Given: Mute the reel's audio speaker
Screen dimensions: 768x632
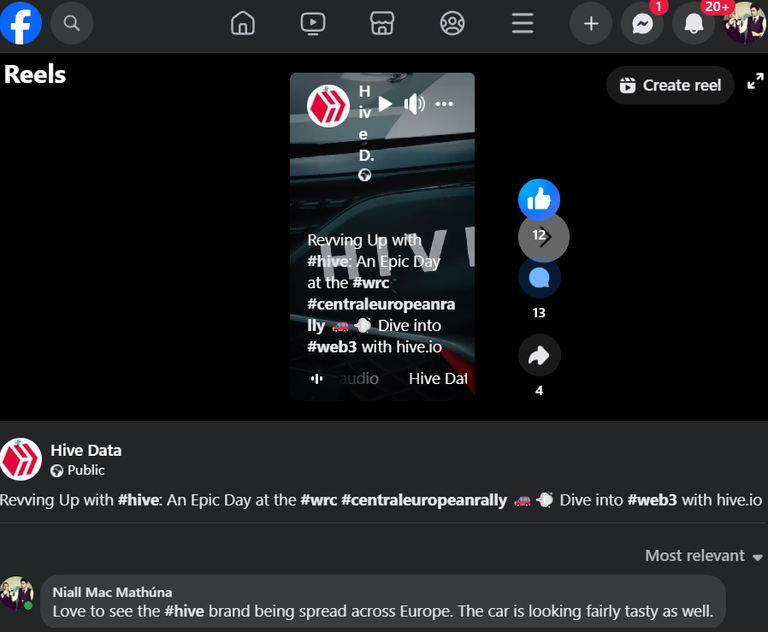Looking at the screenshot, I should tap(414, 104).
